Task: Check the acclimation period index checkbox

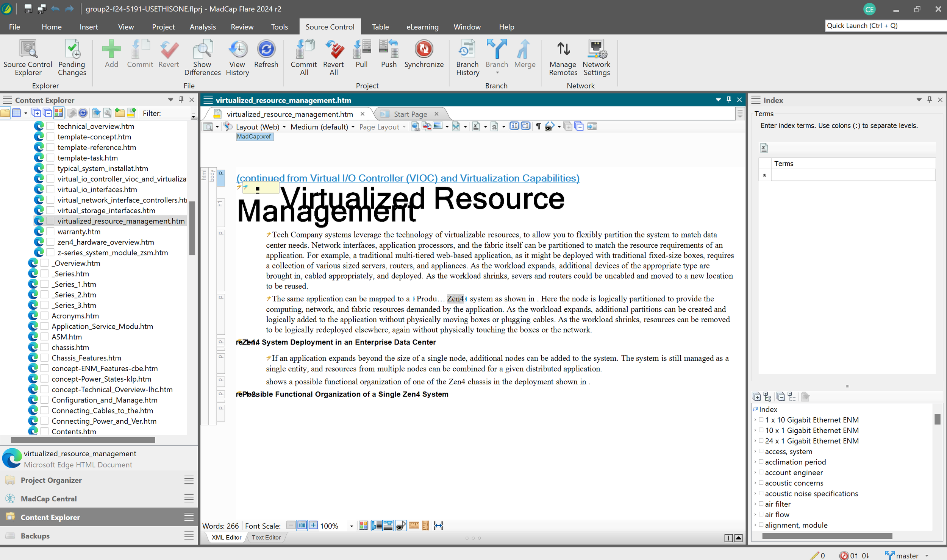Action: pos(761,462)
